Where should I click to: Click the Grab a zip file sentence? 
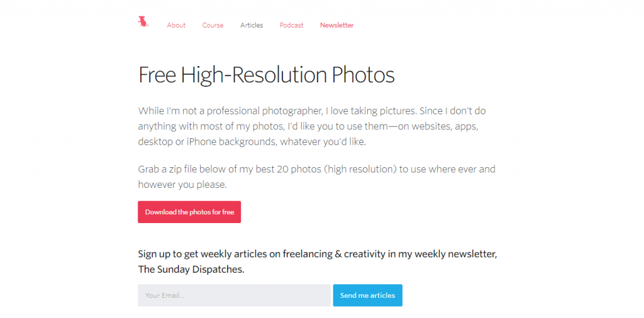click(317, 177)
